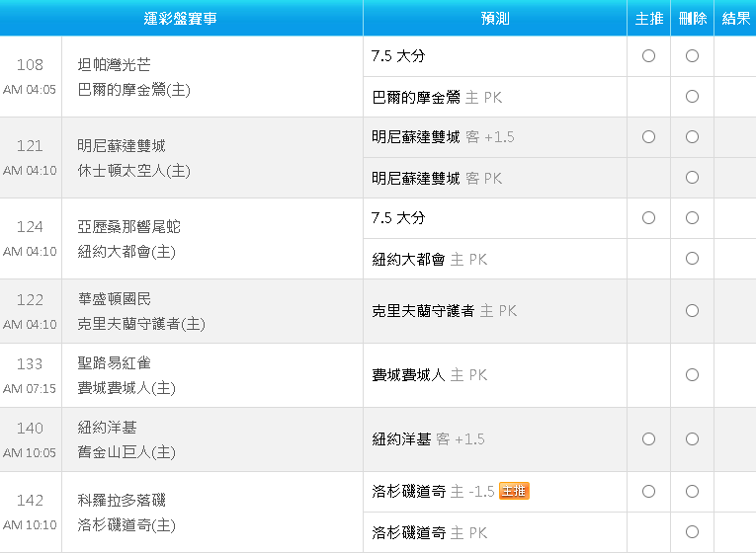This screenshot has width=756, height=554.
Task: Select 刪除 radio for game 124 7.5 大分
Action: tap(692, 217)
